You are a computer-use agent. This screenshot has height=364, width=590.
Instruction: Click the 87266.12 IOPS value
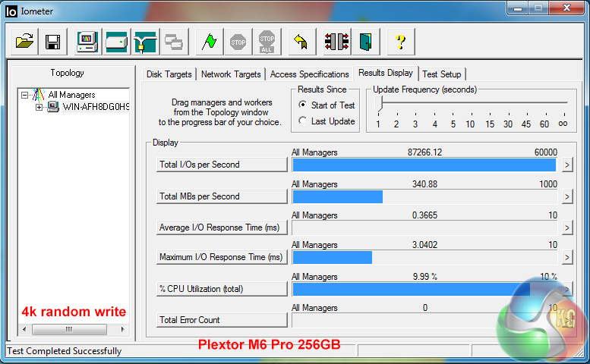(x=424, y=152)
